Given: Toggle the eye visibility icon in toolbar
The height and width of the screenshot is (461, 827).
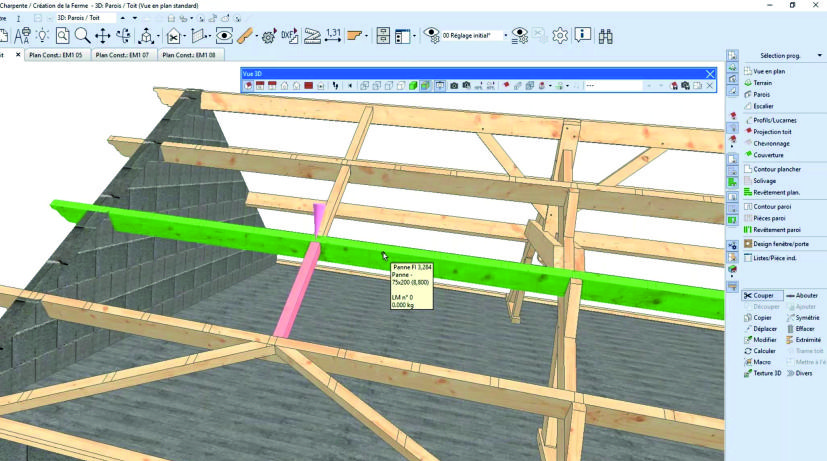Looking at the screenshot, I should pos(224,36).
